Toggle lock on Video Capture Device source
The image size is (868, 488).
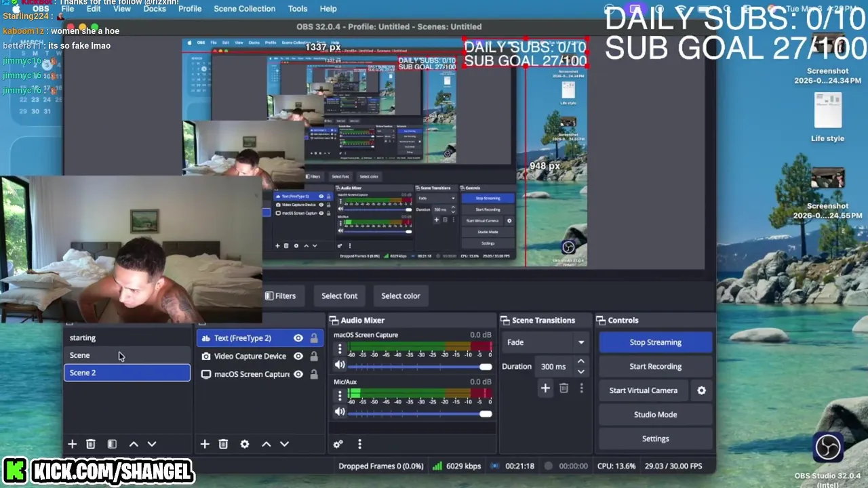[x=314, y=356]
